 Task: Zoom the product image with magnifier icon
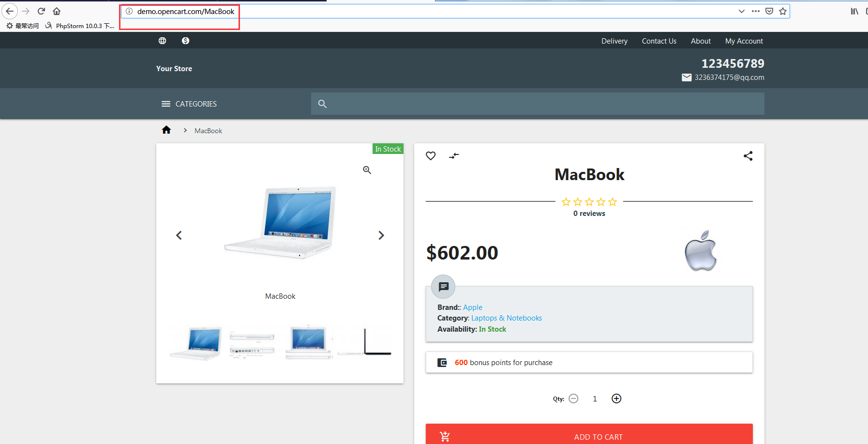[367, 170]
